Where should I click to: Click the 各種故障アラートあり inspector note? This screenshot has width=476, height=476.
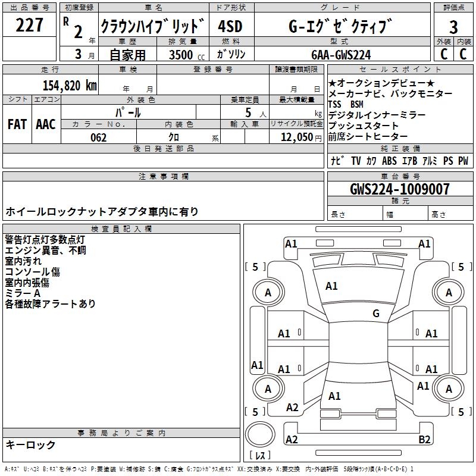pyautogui.click(x=51, y=303)
